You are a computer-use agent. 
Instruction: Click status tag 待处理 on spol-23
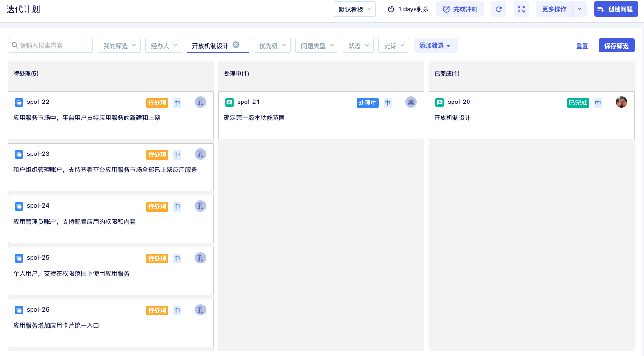click(x=157, y=154)
